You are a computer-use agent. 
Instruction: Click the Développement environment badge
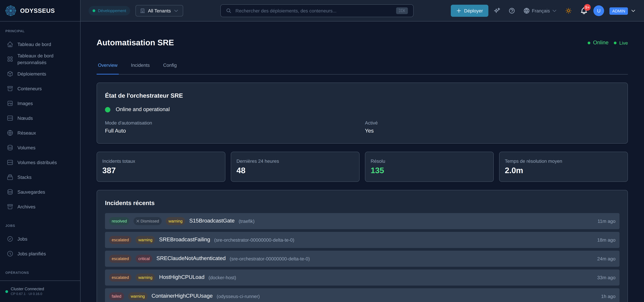tap(109, 11)
